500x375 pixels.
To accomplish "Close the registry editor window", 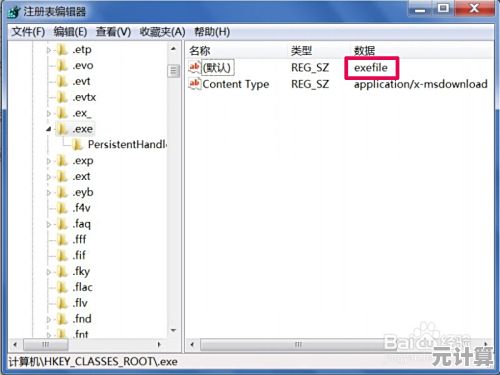I will click(x=474, y=8).
